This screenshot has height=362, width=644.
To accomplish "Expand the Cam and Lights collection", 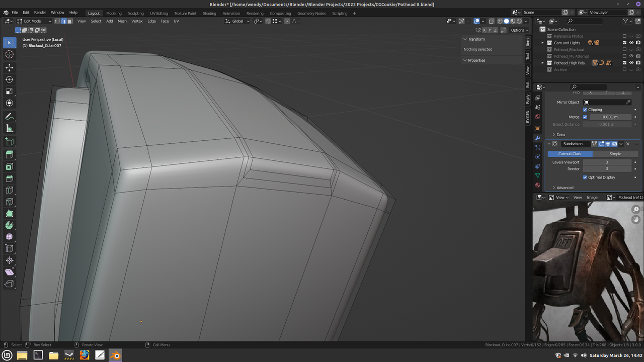I will point(542,43).
